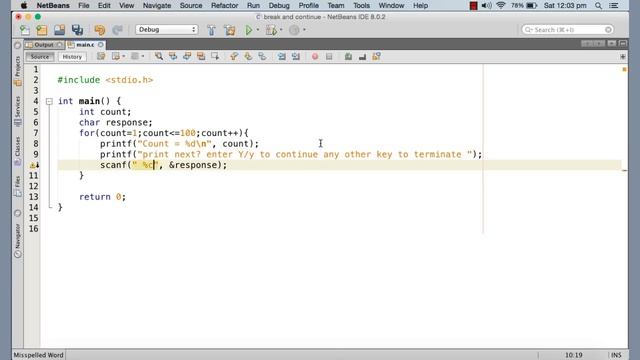
Task: Click the New File toolbar icon
Action: [x=24, y=30]
